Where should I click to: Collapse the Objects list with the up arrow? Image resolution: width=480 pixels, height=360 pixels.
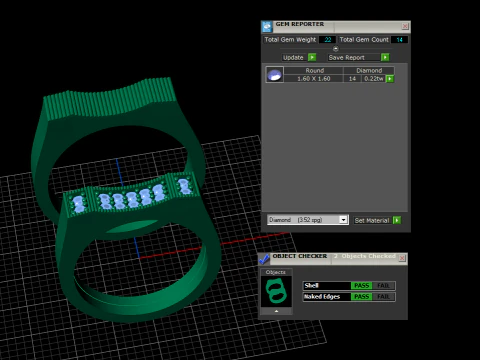pyautogui.click(x=276, y=311)
